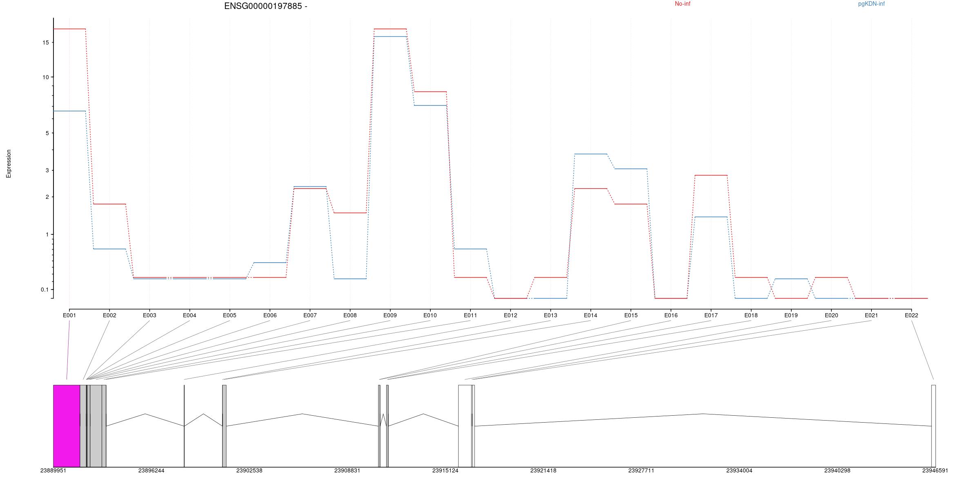Click genomic coordinate 23902538
Image resolution: width=980 pixels, height=490 pixels.
(249, 470)
